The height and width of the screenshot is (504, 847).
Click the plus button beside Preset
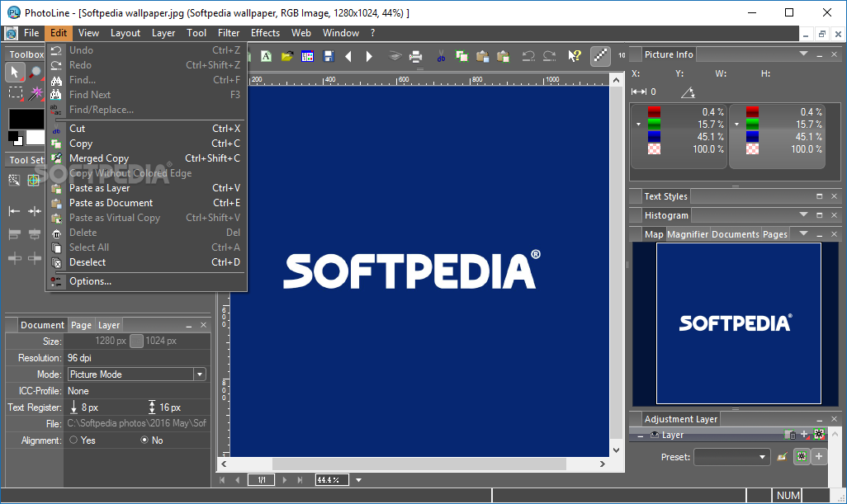(x=819, y=456)
